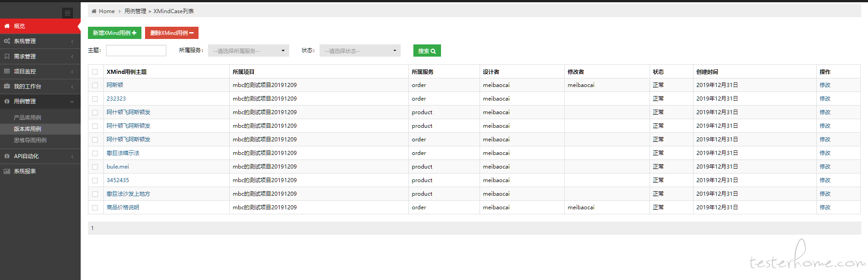Screen dimensions: 868x280
Task: Open 系统报表 menu item
Action: [x=40, y=171]
